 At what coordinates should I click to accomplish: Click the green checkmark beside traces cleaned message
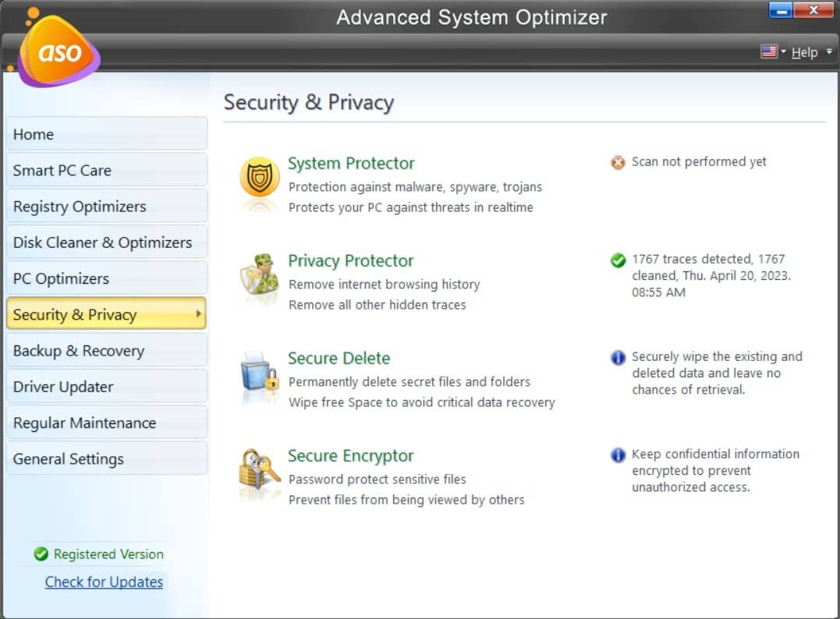point(617,260)
